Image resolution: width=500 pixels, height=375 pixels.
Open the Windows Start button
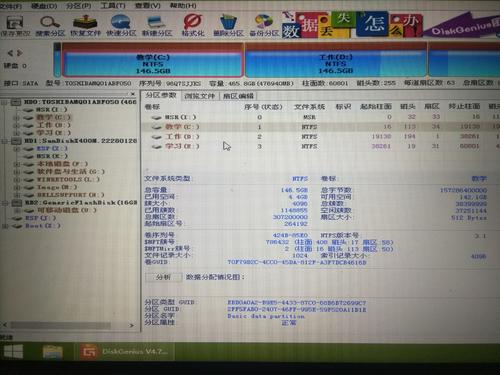[13, 352]
